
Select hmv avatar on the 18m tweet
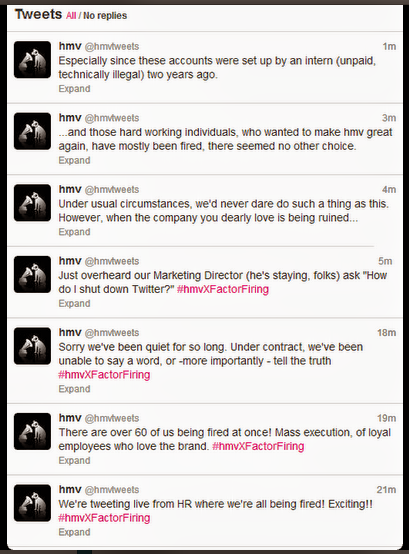tap(32, 346)
